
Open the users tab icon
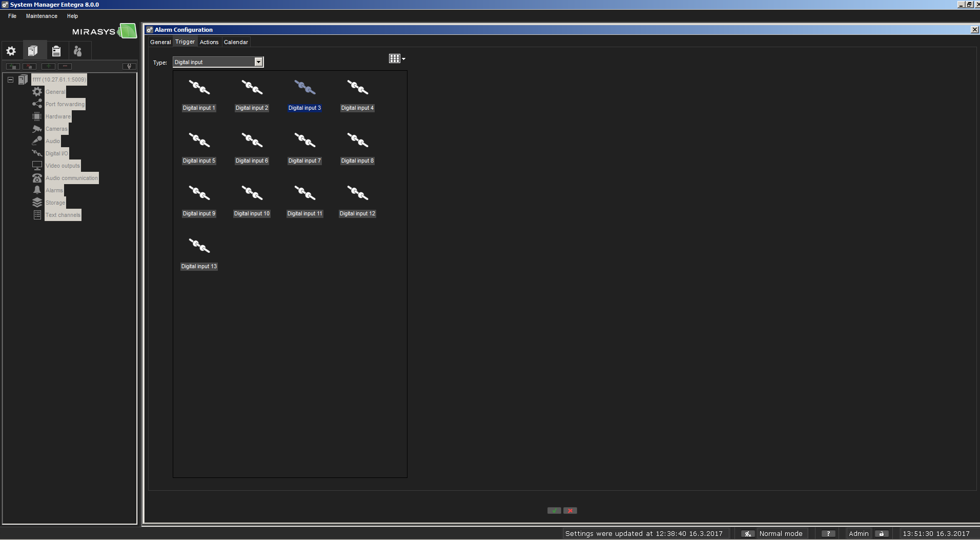pos(78,51)
